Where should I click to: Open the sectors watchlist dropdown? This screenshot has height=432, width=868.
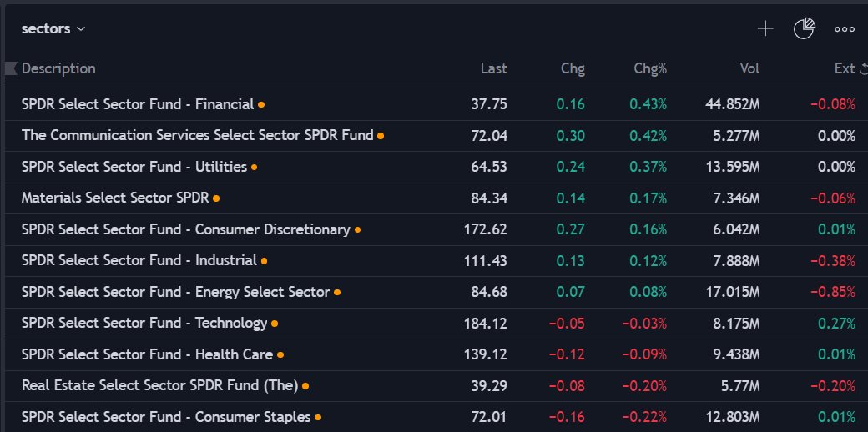(x=53, y=28)
